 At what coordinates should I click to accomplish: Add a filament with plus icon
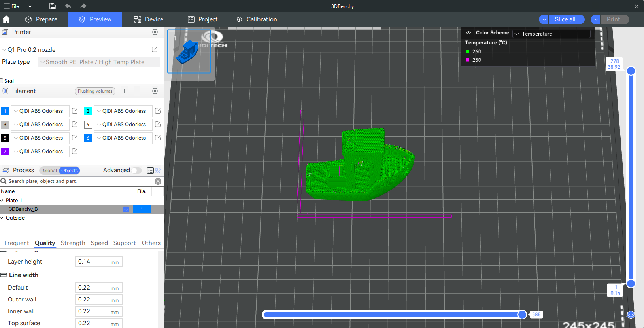tap(125, 91)
